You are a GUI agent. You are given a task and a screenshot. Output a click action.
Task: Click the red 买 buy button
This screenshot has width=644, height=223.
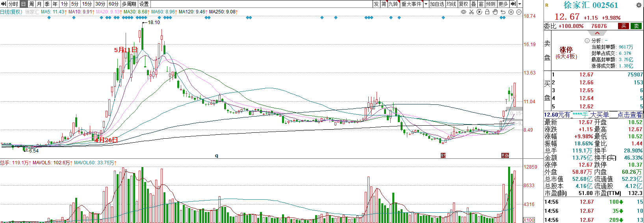tap(624, 26)
